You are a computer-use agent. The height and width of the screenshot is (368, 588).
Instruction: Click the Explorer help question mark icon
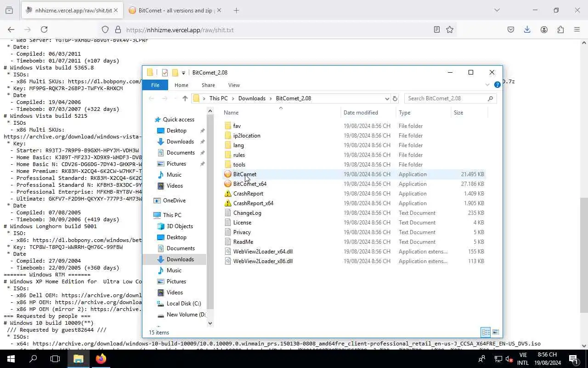(497, 85)
